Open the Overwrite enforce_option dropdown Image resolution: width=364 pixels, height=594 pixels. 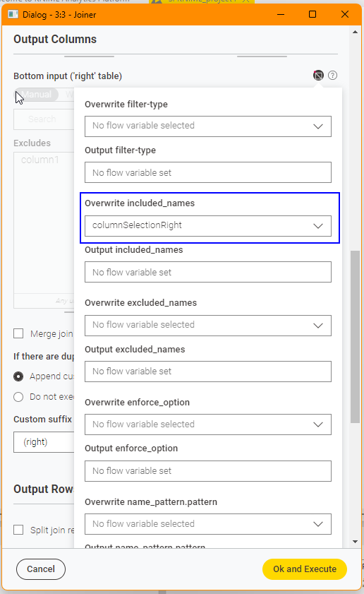207,424
